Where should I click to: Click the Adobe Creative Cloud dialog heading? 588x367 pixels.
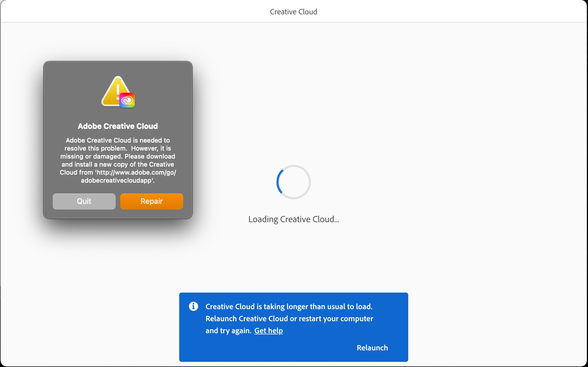click(x=118, y=126)
